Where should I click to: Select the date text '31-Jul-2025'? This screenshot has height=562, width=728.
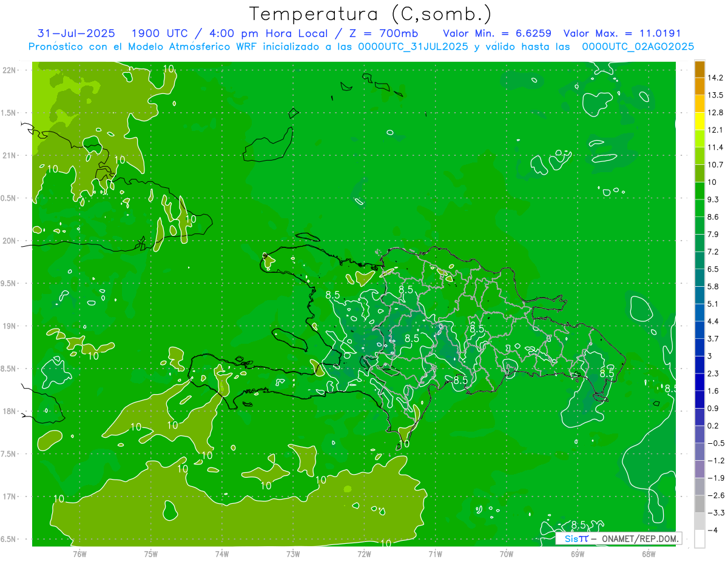click(76, 33)
